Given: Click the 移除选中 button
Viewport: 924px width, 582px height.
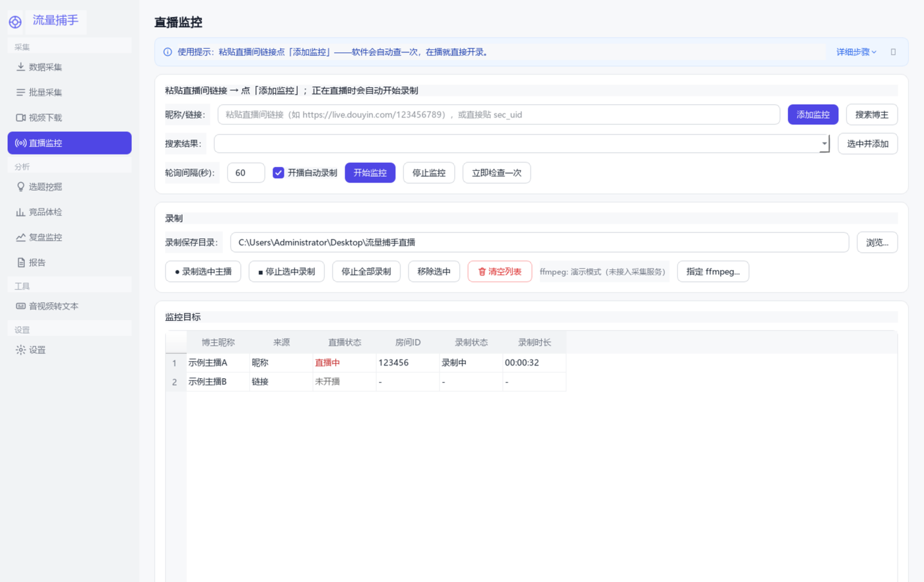Looking at the screenshot, I should (434, 272).
